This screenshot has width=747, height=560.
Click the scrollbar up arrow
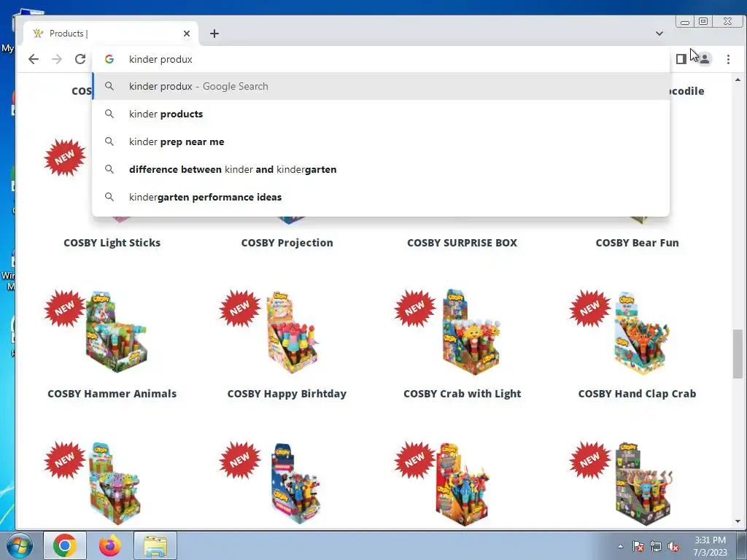738,79
